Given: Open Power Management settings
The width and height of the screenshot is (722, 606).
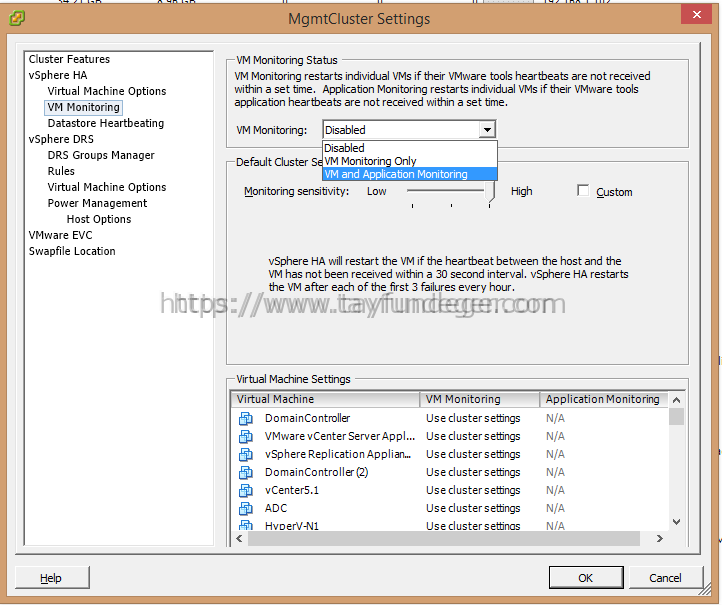Looking at the screenshot, I should click(97, 203).
